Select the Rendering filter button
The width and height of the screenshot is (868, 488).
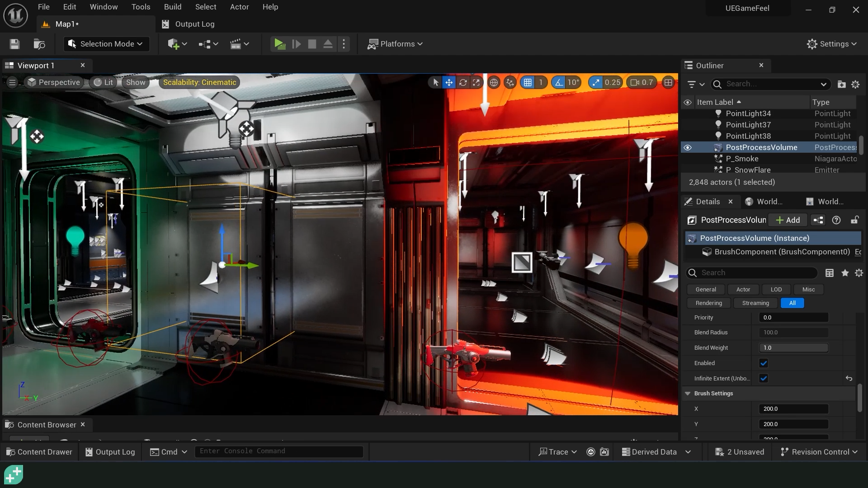coord(708,303)
